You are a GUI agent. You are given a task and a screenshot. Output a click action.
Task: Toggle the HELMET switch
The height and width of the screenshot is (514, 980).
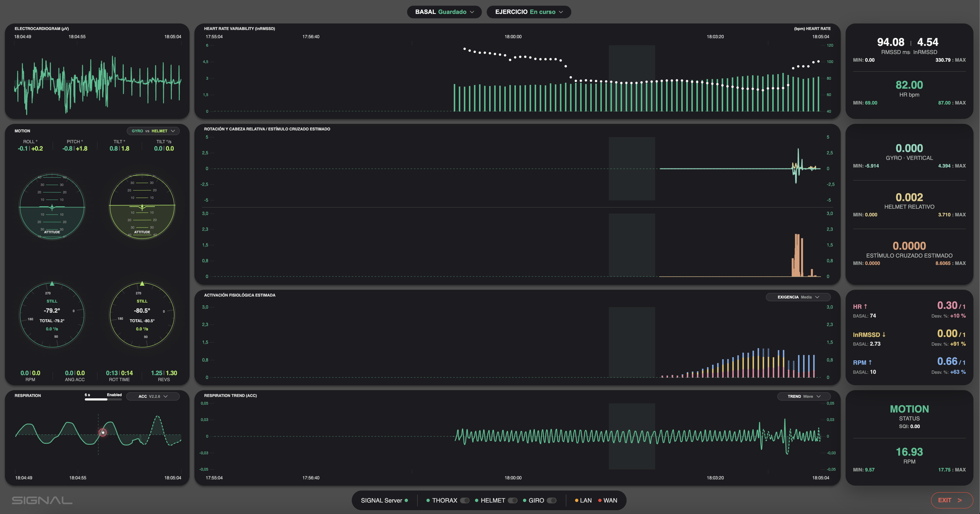(512, 500)
